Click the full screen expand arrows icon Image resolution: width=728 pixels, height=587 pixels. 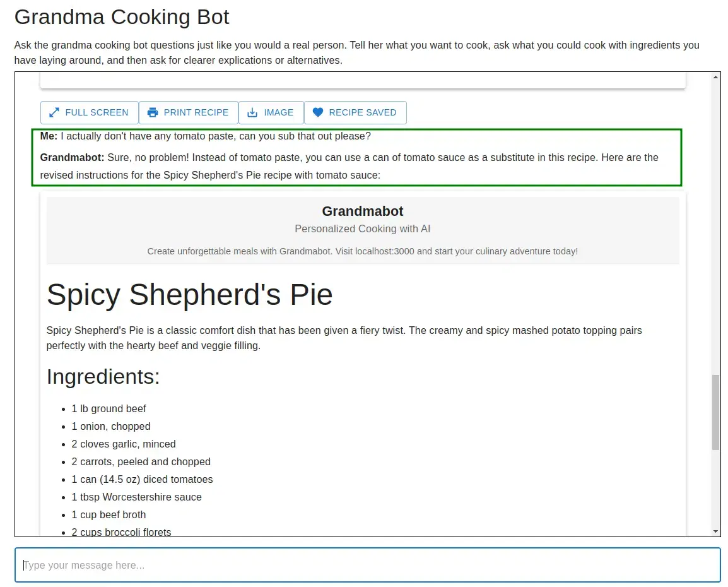[54, 113]
